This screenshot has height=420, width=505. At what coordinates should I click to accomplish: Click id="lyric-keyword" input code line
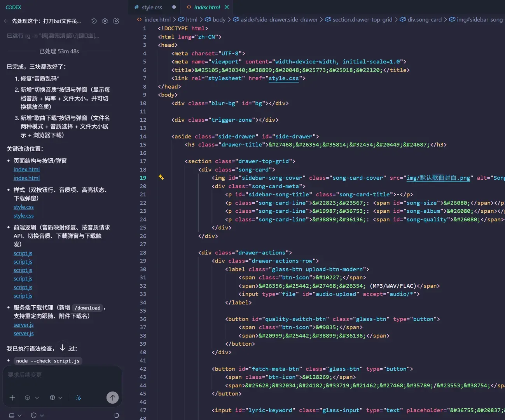pos(358,410)
